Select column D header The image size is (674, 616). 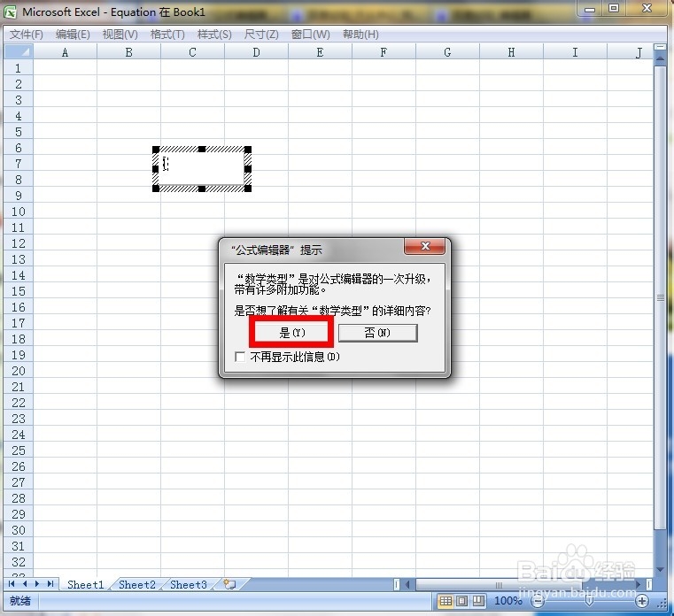pos(256,52)
